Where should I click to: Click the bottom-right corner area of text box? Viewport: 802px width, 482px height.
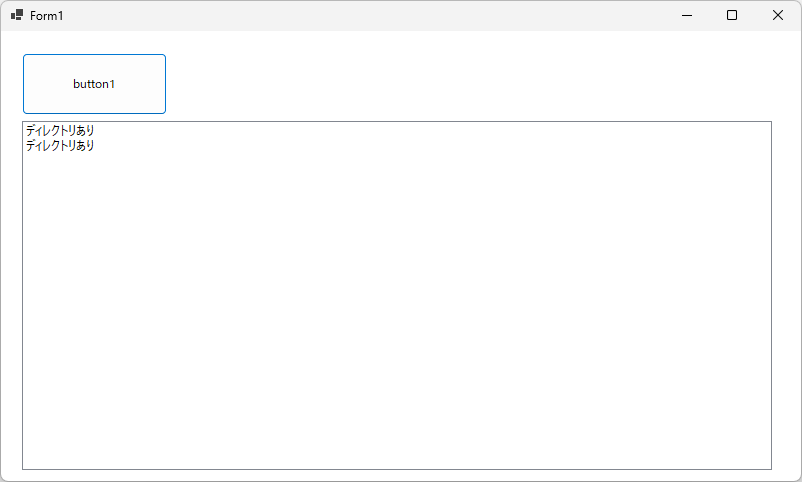point(760,458)
